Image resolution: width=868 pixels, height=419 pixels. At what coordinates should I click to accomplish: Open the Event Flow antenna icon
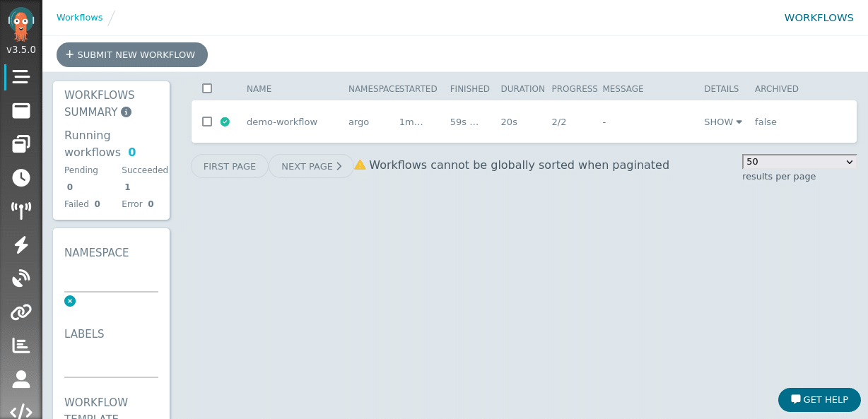pos(21,210)
